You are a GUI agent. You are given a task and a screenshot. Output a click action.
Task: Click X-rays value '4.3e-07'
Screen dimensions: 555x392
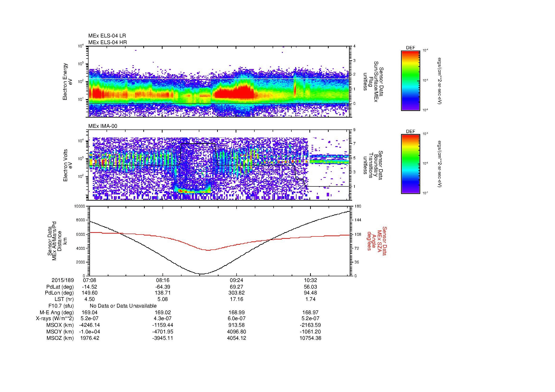163,318
